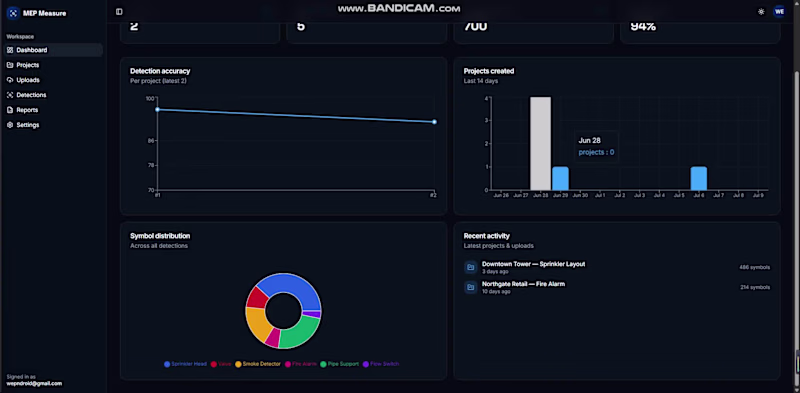Click the Valve legend swatch
Viewport: 800px width, 393px height.
click(214, 364)
